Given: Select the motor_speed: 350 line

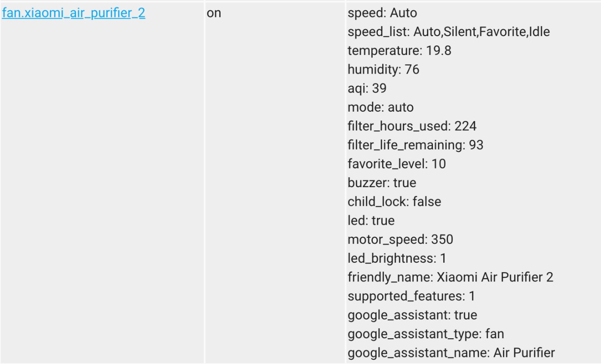Looking at the screenshot, I should 400,239.
